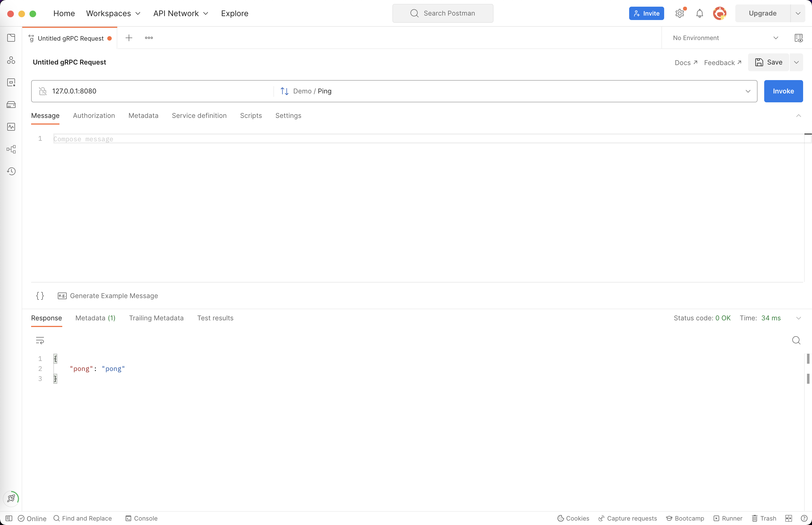Click into the Compose message editor

[x=238, y=139]
